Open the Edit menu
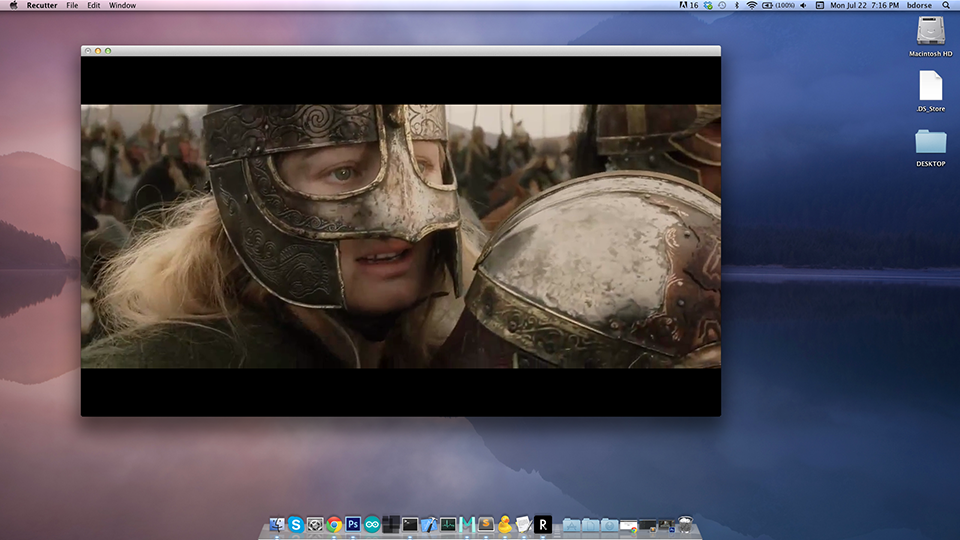960x540 pixels. (x=94, y=5)
